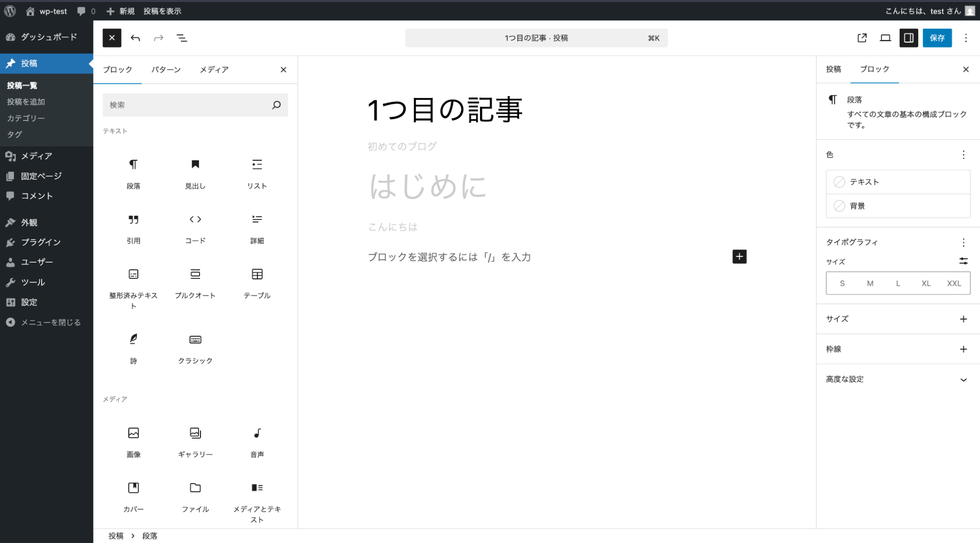Click the blue 保存 save button
Screen dimensions: 980x543
point(937,38)
